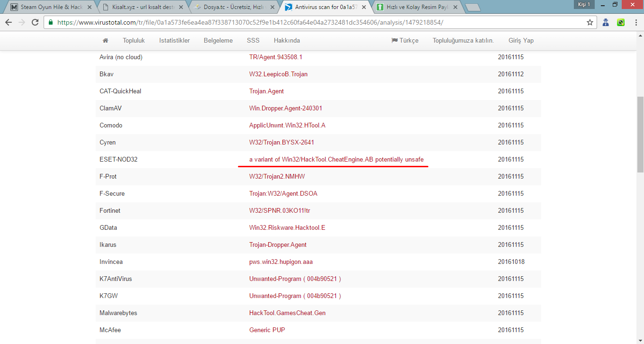Open the Istatistikler menu item
The width and height of the screenshot is (644, 344).
pyautogui.click(x=174, y=40)
